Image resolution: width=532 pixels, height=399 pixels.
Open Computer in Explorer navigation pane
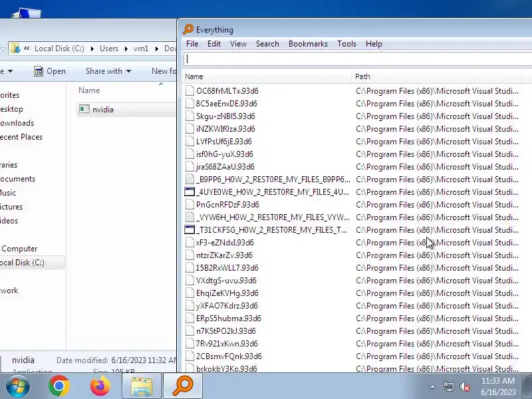(19, 249)
